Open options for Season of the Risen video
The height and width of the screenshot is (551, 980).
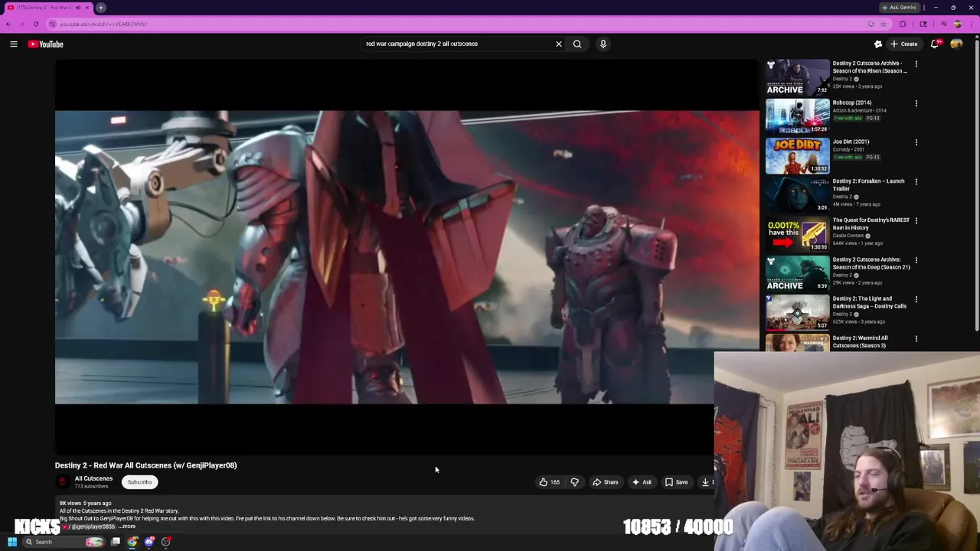(916, 64)
